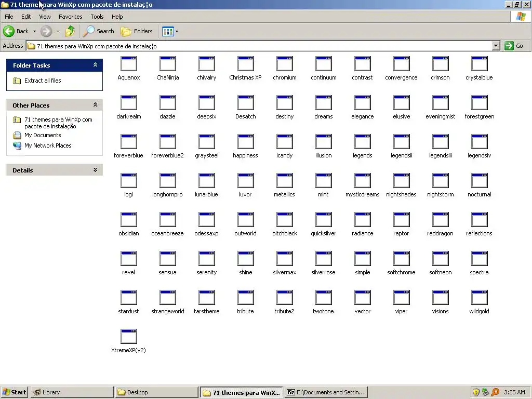The width and height of the screenshot is (532, 399).
Task: Open the Windows Start menu
Action: coord(14,392)
